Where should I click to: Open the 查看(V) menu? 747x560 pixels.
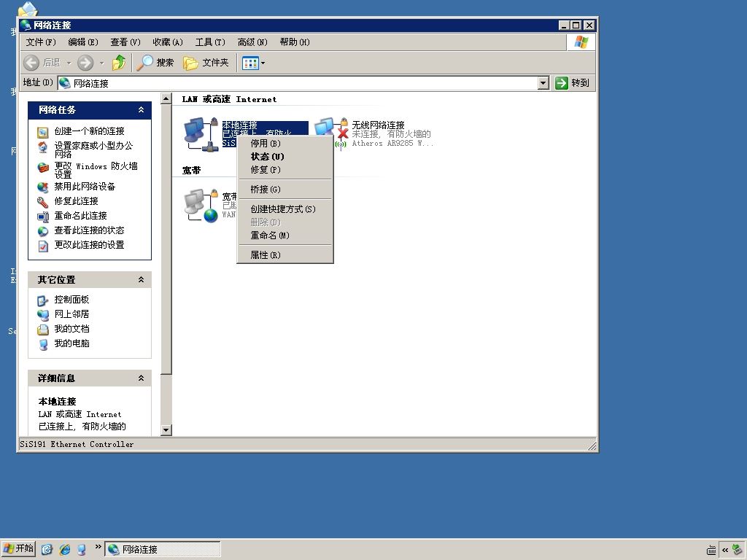[125, 42]
